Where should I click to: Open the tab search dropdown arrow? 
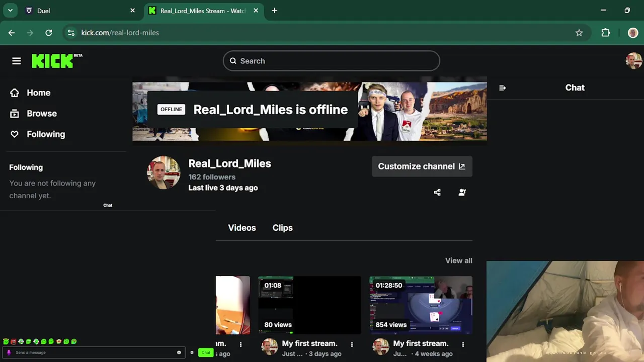(x=10, y=11)
